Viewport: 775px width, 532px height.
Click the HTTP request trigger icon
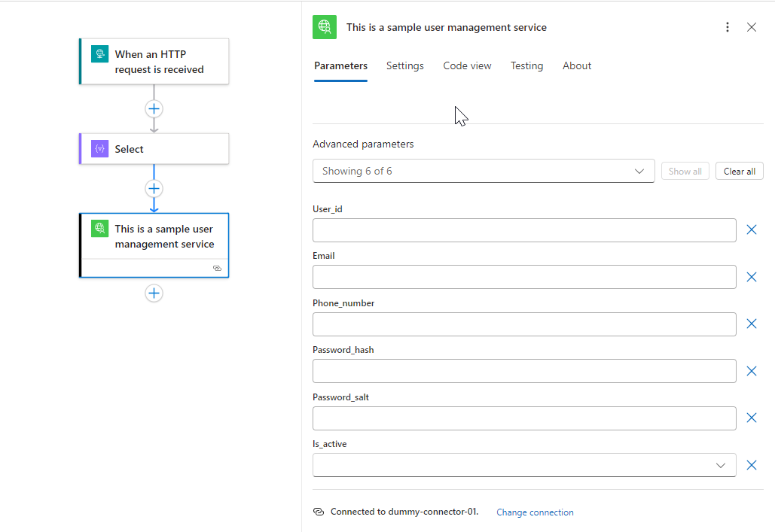point(100,54)
